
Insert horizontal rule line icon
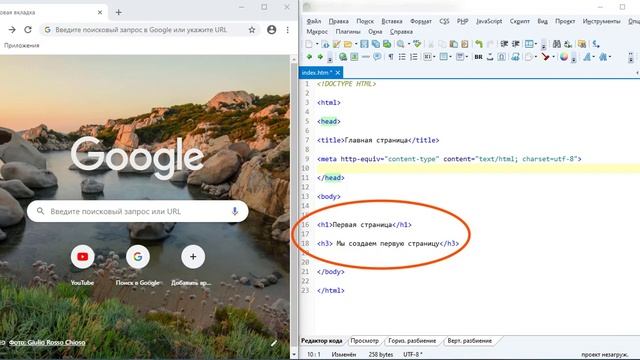(365, 57)
